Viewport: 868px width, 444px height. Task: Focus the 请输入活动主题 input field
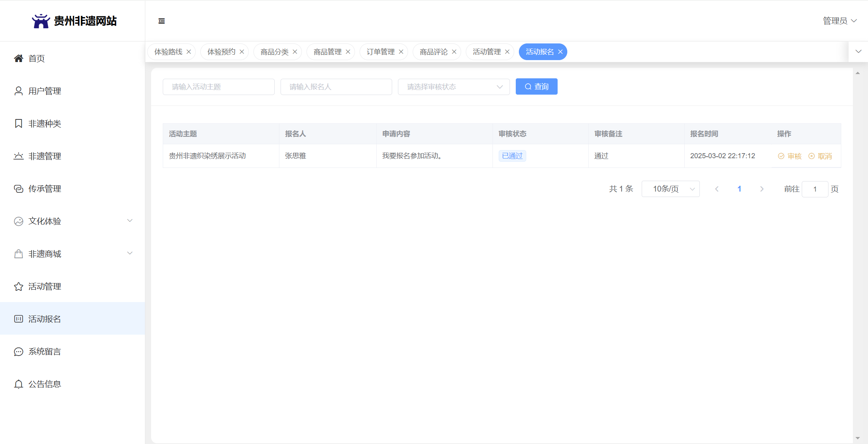219,86
